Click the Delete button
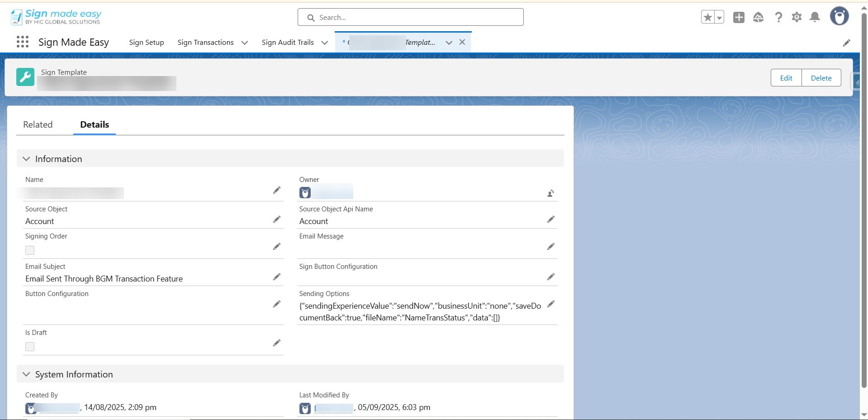Viewport: 868px width, 420px height. (821, 78)
